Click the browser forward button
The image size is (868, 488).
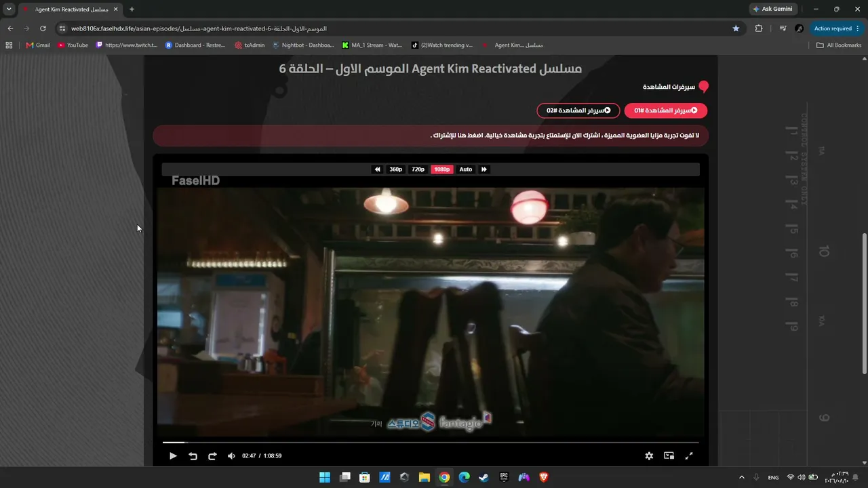(x=26, y=28)
